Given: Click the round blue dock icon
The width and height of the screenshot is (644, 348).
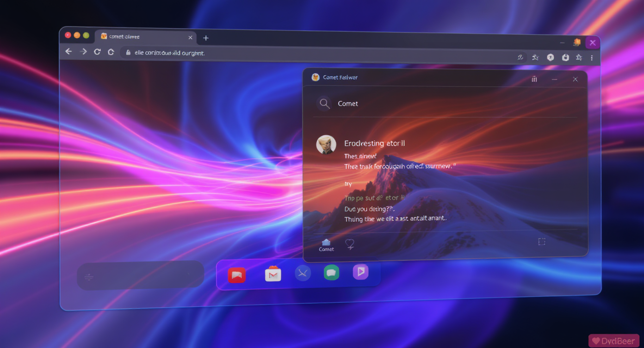Looking at the screenshot, I should (303, 273).
